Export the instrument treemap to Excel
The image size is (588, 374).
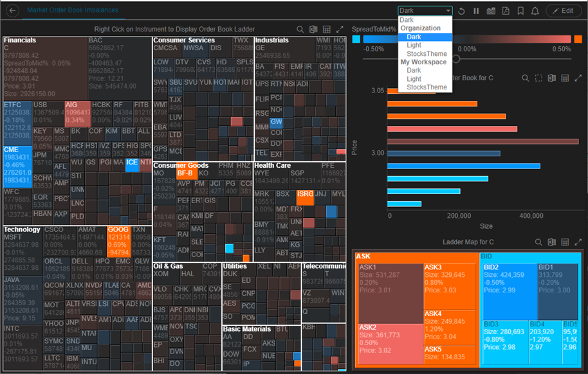click(313, 29)
